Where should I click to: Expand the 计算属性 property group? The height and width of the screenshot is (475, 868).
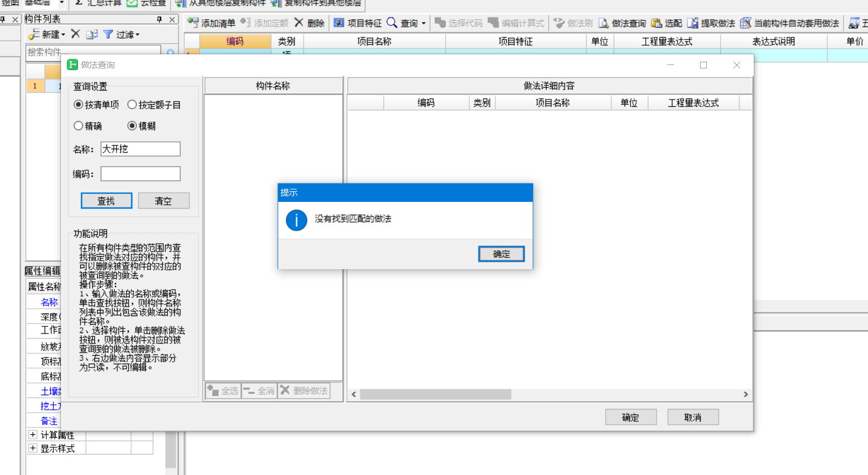click(x=33, y=435)
